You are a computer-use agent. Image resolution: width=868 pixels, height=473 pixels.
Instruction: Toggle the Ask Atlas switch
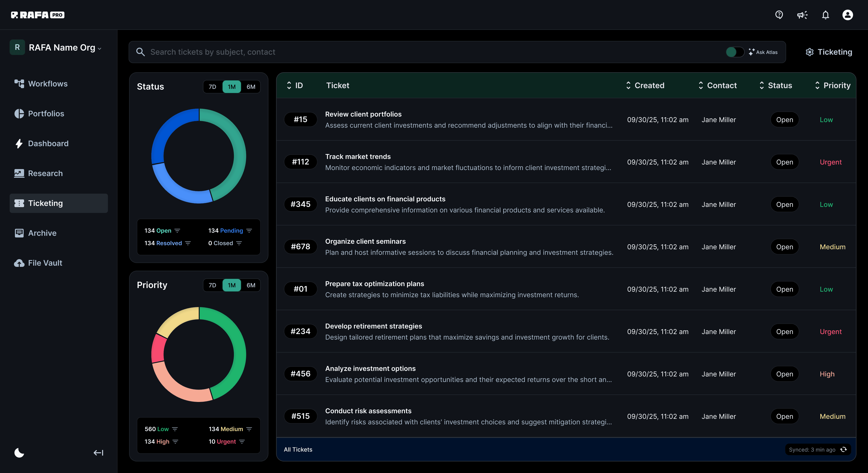point(735,52)
